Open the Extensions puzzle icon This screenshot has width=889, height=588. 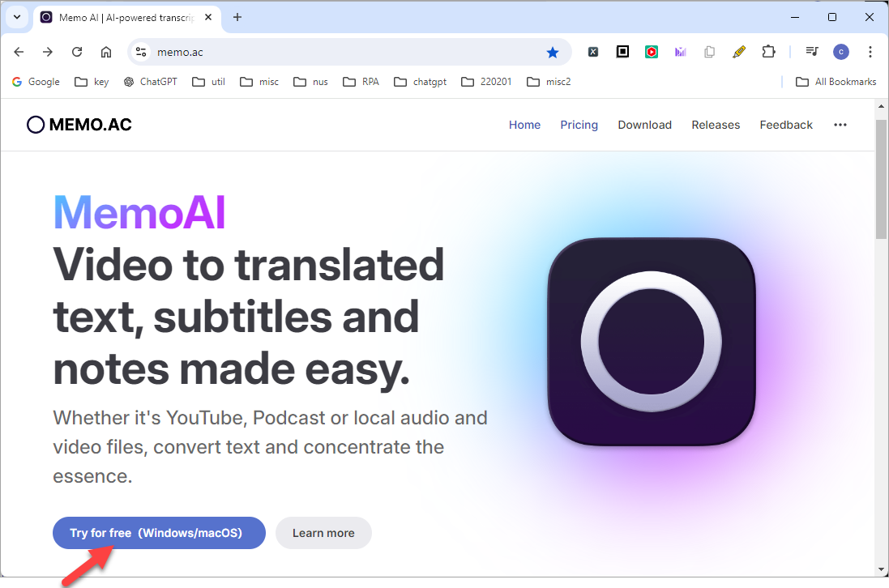768,52
